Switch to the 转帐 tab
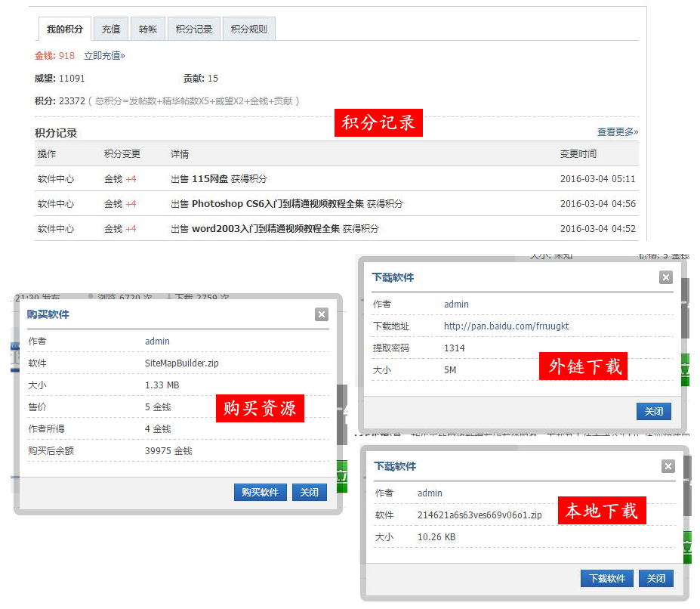700x609 pixels. 147,29
